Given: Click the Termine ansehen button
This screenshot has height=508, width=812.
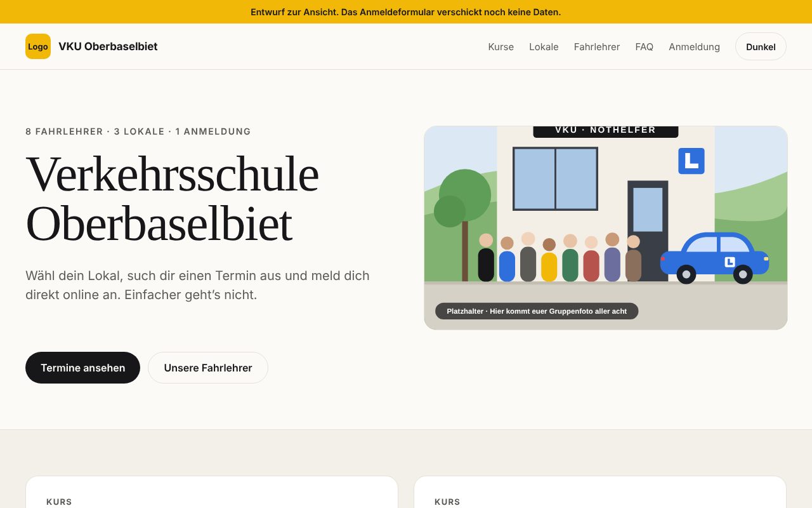Looking at the screenshot, I should (x=82, y=368).
